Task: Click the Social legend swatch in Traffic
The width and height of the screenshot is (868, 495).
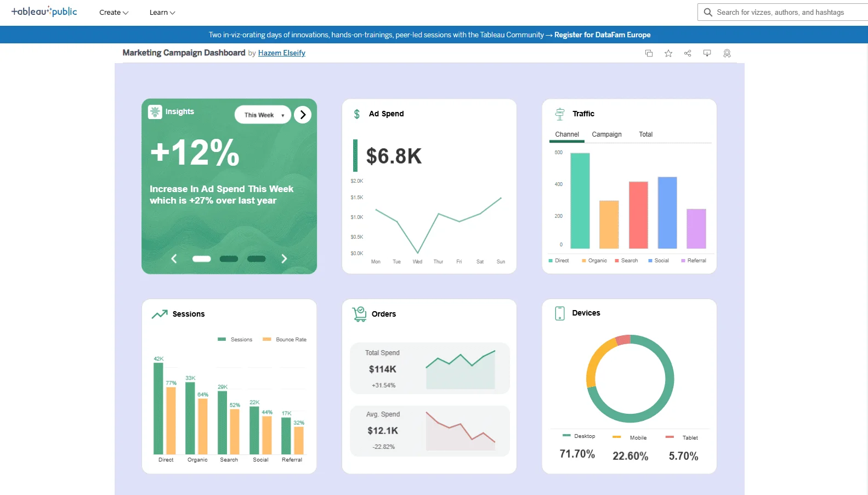Action: tap(650, 261)
